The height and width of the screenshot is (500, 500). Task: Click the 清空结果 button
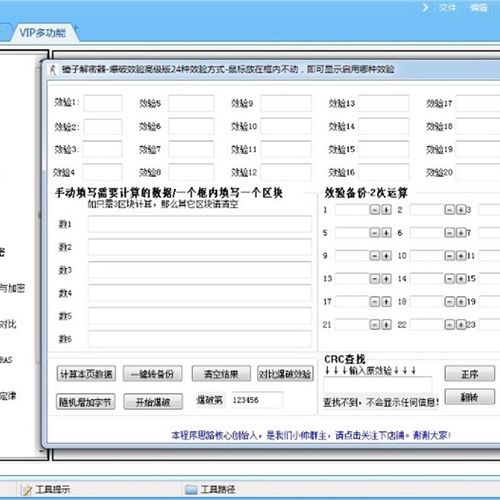(x=221, y=374)
